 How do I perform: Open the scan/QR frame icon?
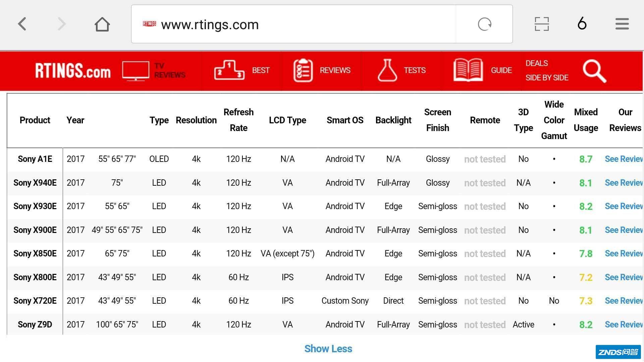tap(542, 24)
